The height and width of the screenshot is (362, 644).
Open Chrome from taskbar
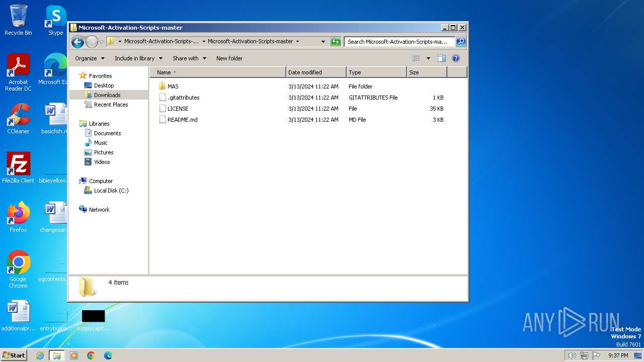click(x=91, y=355)
